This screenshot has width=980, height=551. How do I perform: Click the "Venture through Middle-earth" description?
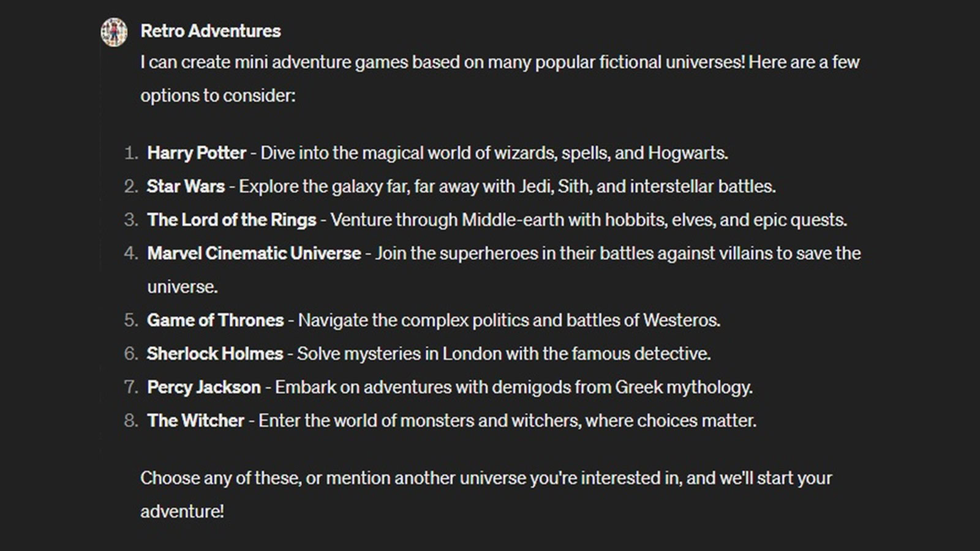588,220
